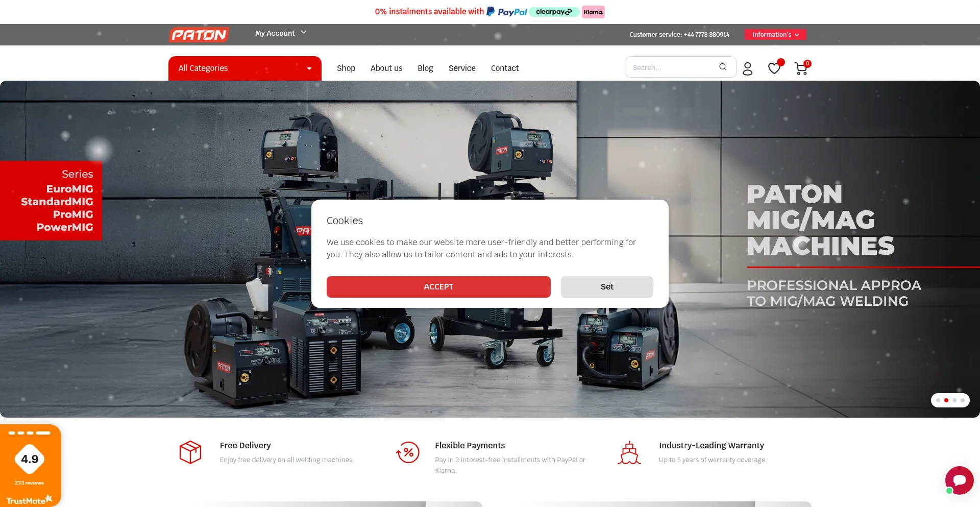Go to the Shop menu item
The height and width of the screenshot is (507, 980).
(x=346, y=68)
